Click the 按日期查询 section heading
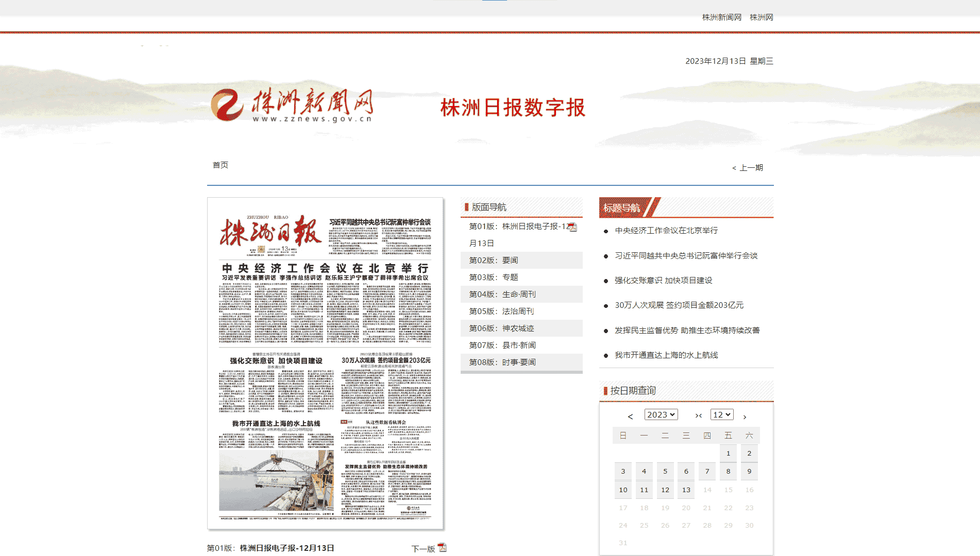The height and width of the screenshot is (556, 980). pos(633,391)
